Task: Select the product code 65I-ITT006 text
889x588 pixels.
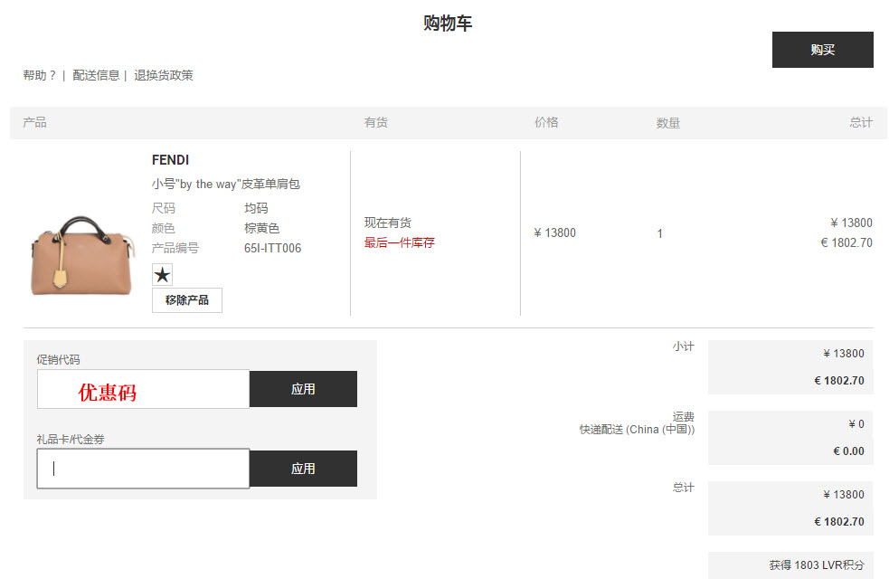Action: [273, 249]
